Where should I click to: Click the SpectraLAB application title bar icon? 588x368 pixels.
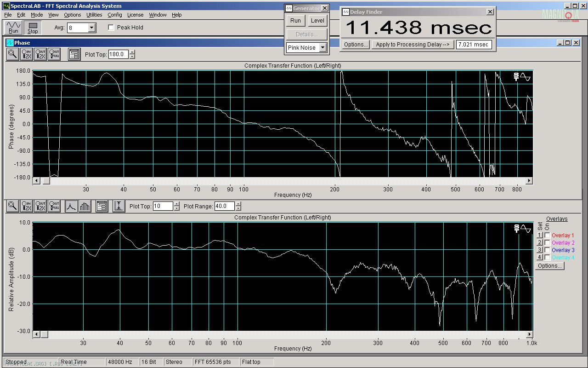click(x=6, y=6)
